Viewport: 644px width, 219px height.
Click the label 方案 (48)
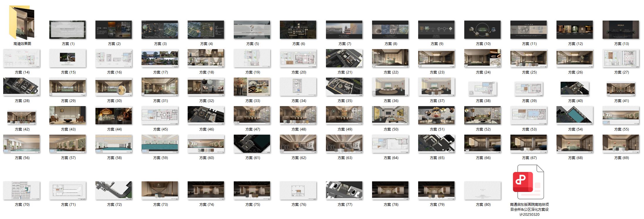coord(299,129)
